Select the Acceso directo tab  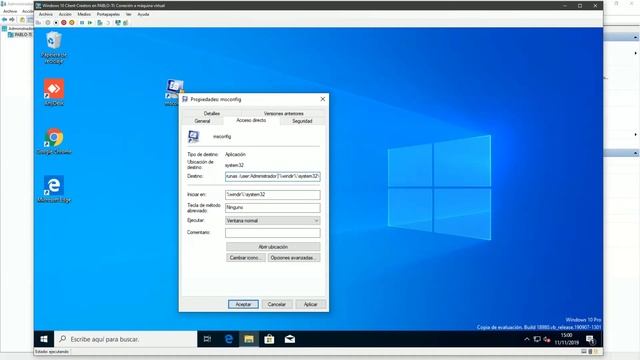coord(251,120)
